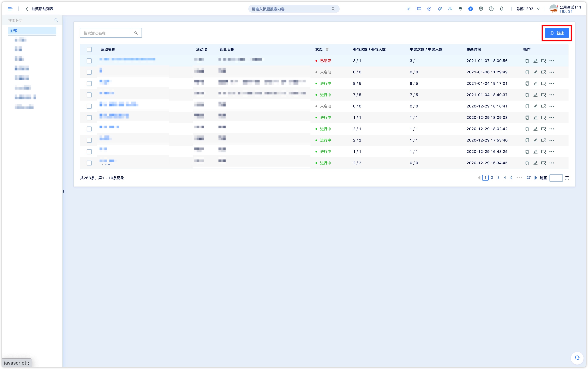Check the row with status 已结束

pyautogui.click(x=89, y=61)
